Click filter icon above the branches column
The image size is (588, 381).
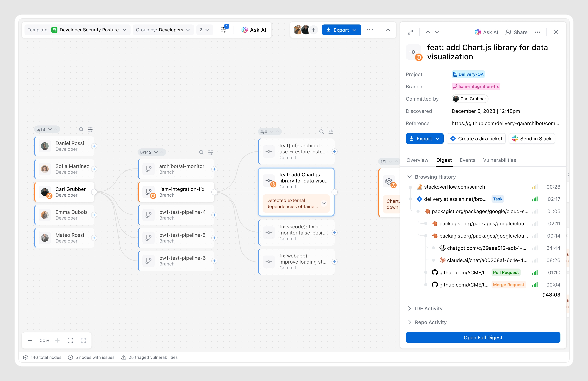[x=211, y=152]
